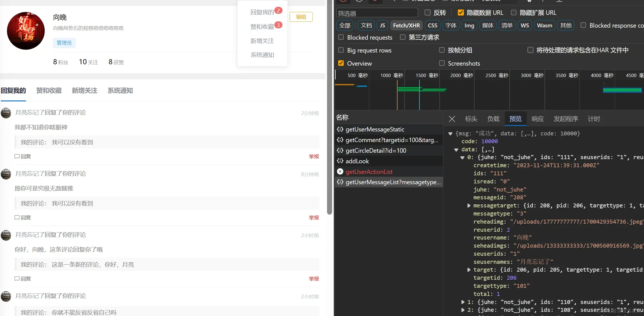644x316 pixels.
Task: Close the request details panel
Action: [452, 119]
